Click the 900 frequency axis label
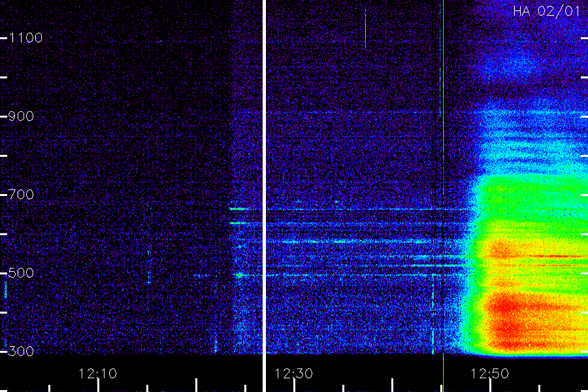588x392 pixels. (21, 116)
